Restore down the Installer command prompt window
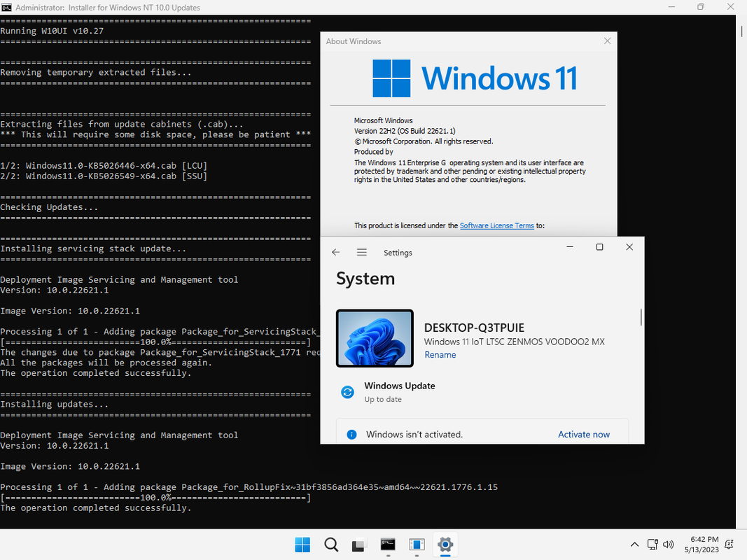 (701, 7)
